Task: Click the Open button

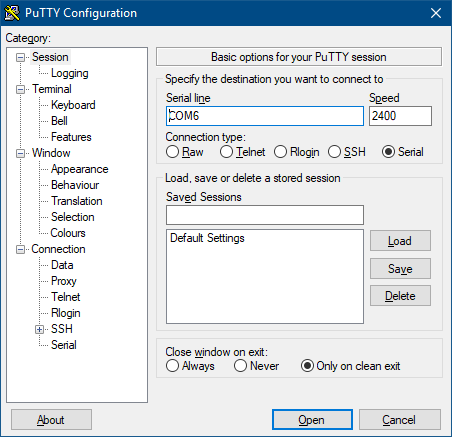Action: click(312, 420)
